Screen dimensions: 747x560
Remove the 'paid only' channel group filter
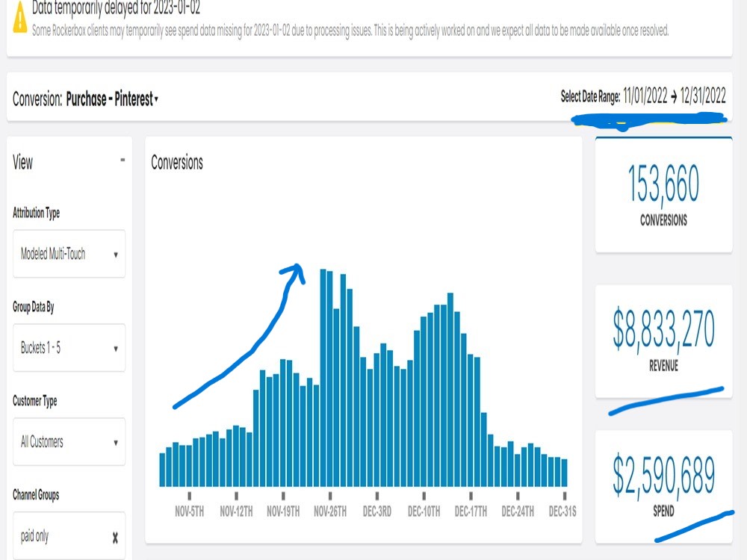tap(115, 538)
